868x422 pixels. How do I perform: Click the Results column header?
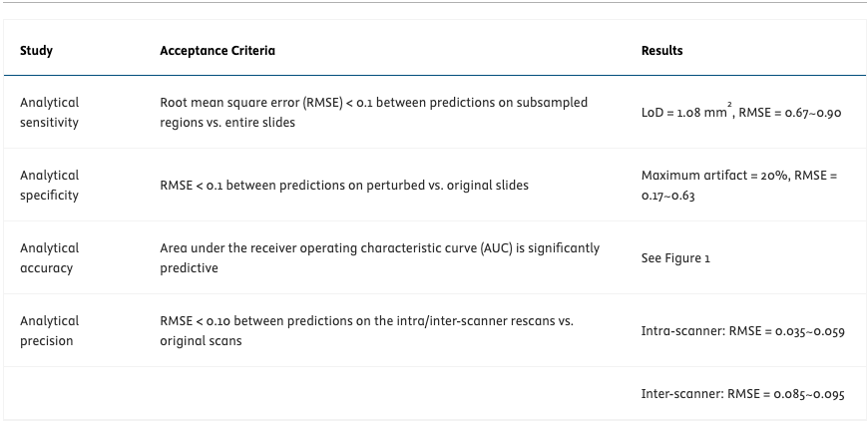[x=661, y=50]
